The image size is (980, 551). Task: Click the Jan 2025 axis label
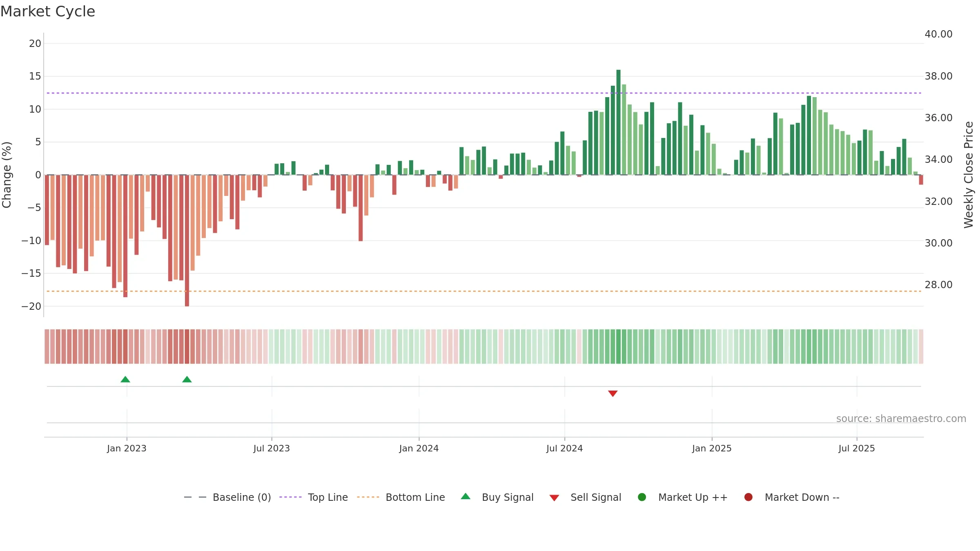coord(712,448)
